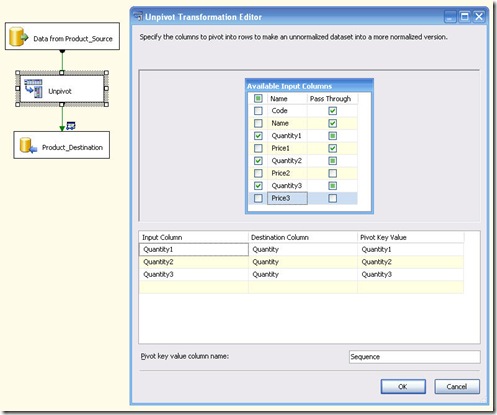The image size is (497, 415).
Task: Toggle Pass Through for the Quantity2 column
Action: [x=332, y=161]
